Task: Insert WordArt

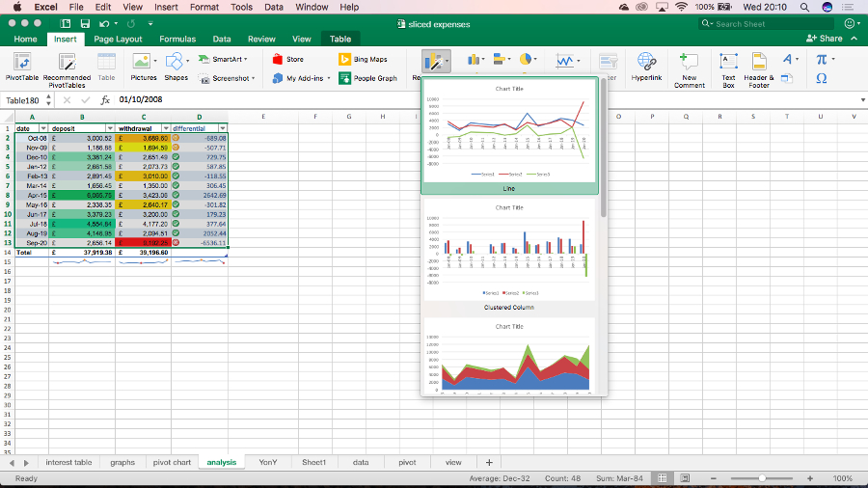Action: 789,59
